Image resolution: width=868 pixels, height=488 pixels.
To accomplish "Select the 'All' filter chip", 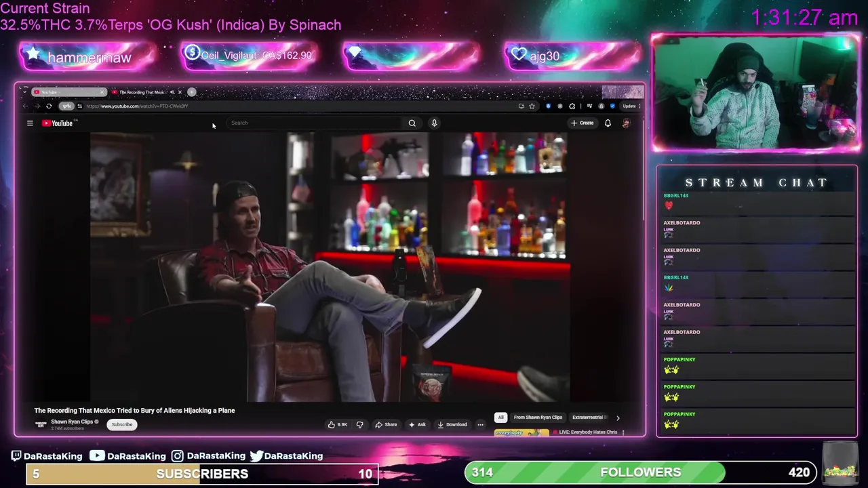I will coord(500,418).
